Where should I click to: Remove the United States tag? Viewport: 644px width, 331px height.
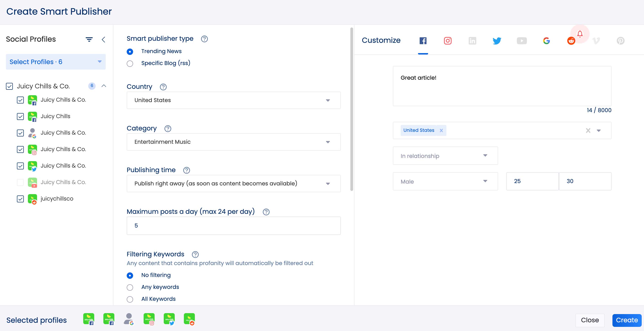[441, 130]
